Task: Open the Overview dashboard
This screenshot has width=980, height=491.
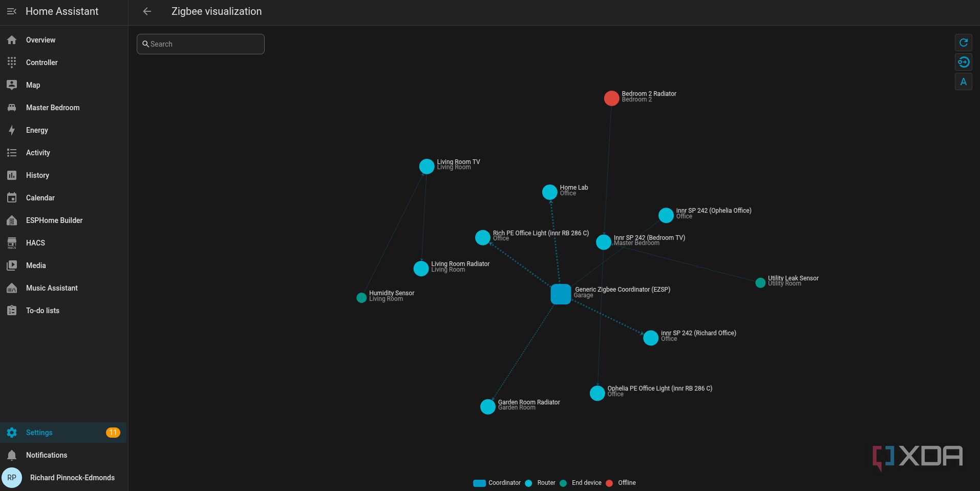Action: pyautogui.click(x=63, y=40)
